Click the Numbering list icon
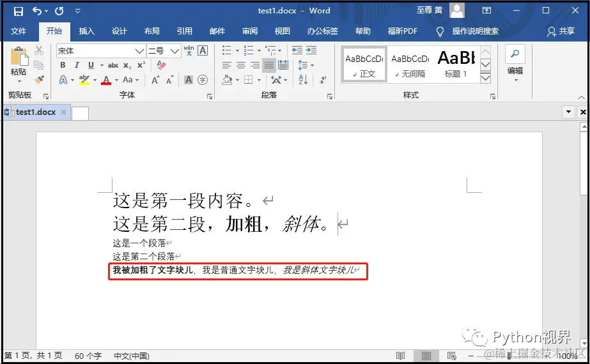 coord(249,50)
